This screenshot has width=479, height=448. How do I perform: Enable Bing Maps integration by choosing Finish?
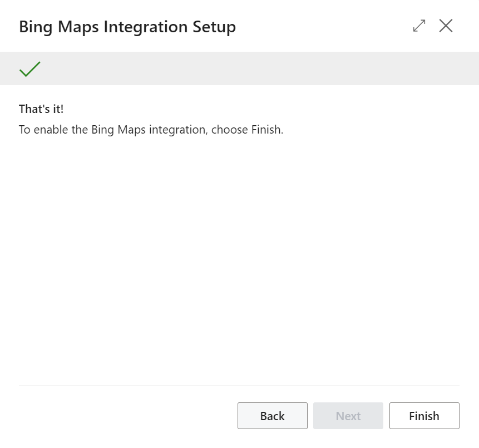click(x=424, y=416)
